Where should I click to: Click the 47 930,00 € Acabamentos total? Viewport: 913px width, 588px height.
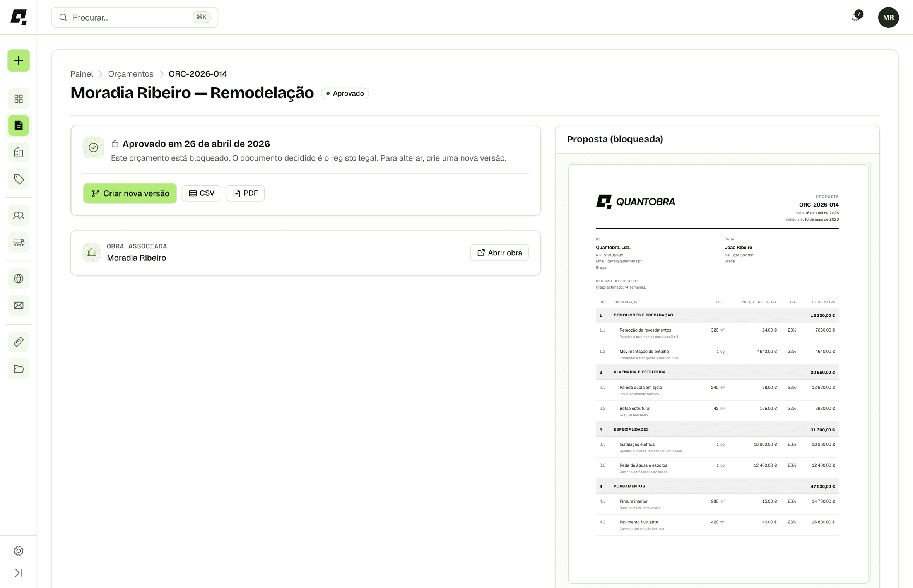822,487
